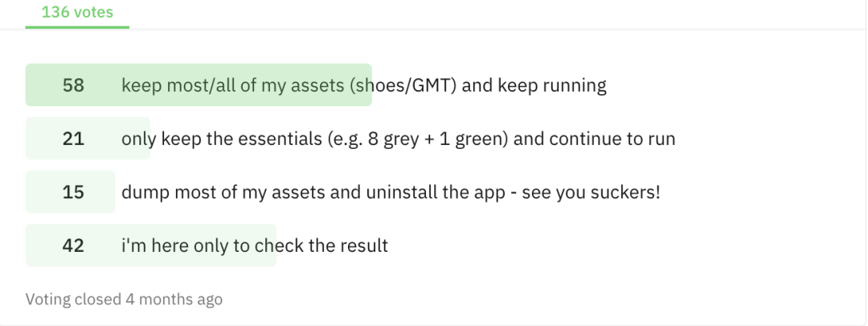Click the 'and continue to run' words
The height and width of the screenshot is (326, 868).
(595, 138)
